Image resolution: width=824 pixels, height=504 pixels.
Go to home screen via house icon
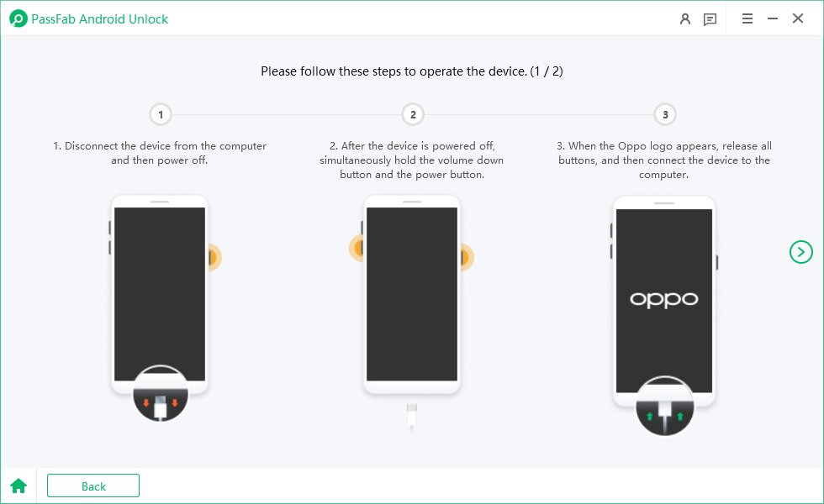[18, 486]
